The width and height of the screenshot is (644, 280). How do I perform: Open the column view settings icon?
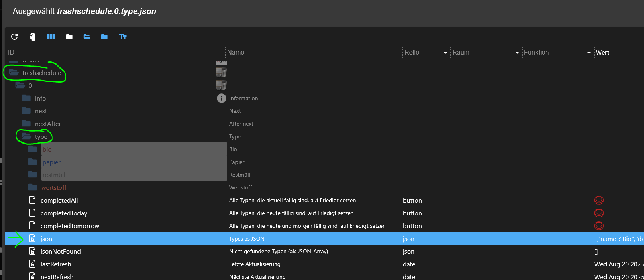click(x=51, y=37)
